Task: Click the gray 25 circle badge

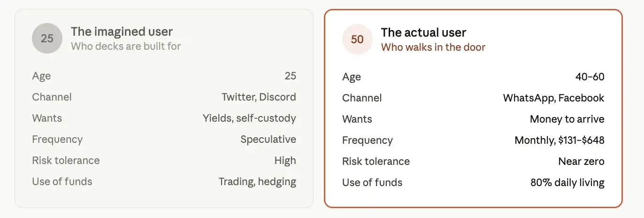Action: (47, 39)
